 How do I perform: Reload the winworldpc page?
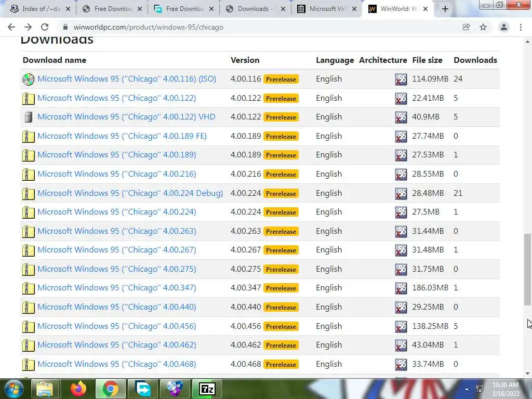pyautogui.click(x=45, y=27)
